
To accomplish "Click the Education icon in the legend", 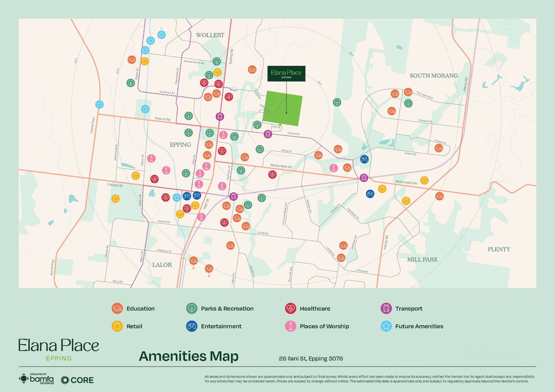I will click(117, 309).
